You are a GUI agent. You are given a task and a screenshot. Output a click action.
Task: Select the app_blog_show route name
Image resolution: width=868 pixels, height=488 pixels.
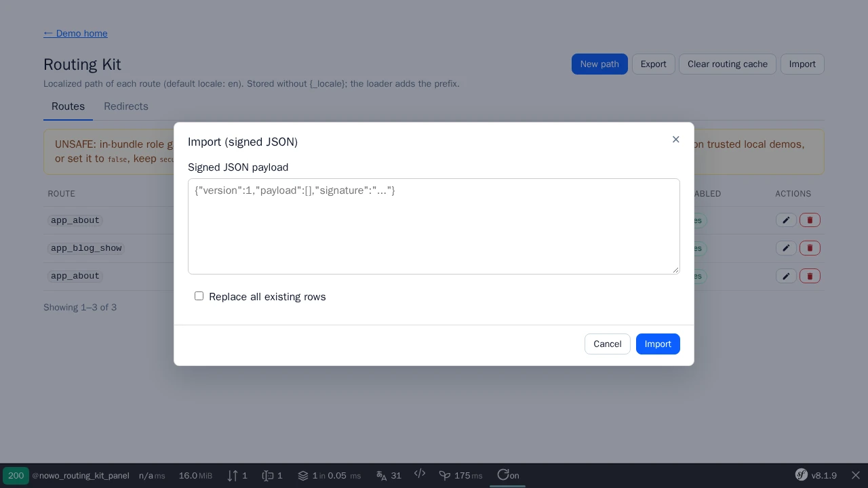(86, 248)
